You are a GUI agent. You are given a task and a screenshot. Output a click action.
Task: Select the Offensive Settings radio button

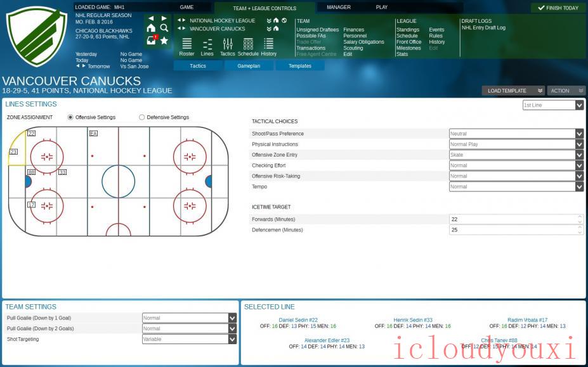[70, 117]
